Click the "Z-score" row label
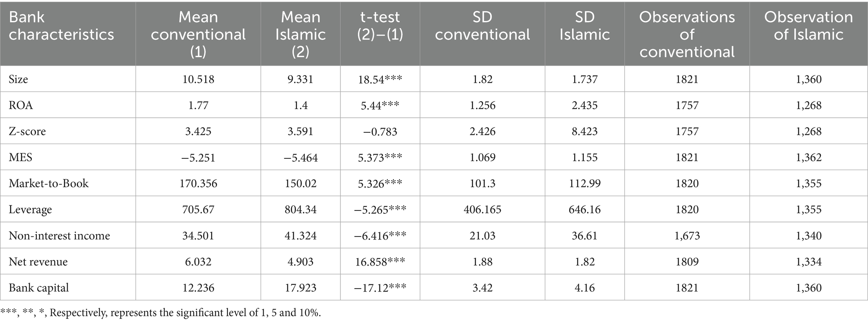 [x=27, y=131]
